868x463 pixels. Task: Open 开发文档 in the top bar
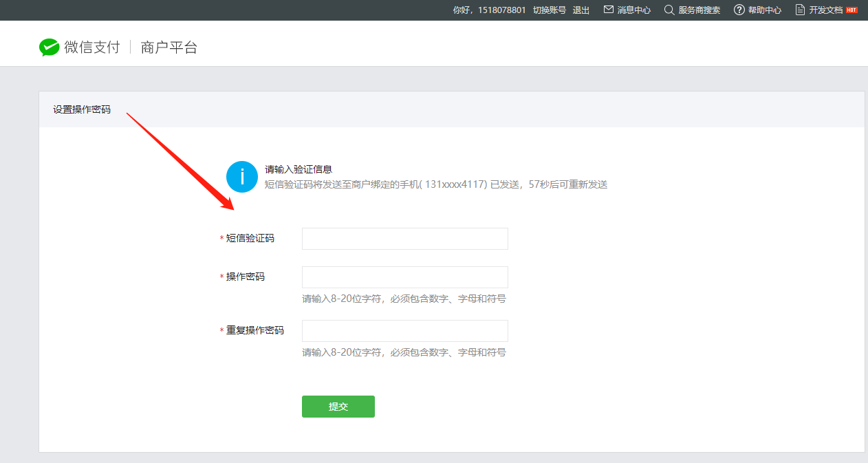(x=825, y=10)
